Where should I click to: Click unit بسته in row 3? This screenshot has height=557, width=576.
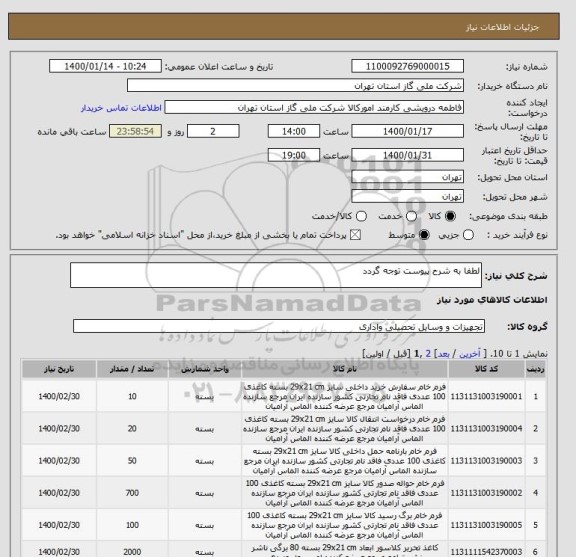[205, 461]
